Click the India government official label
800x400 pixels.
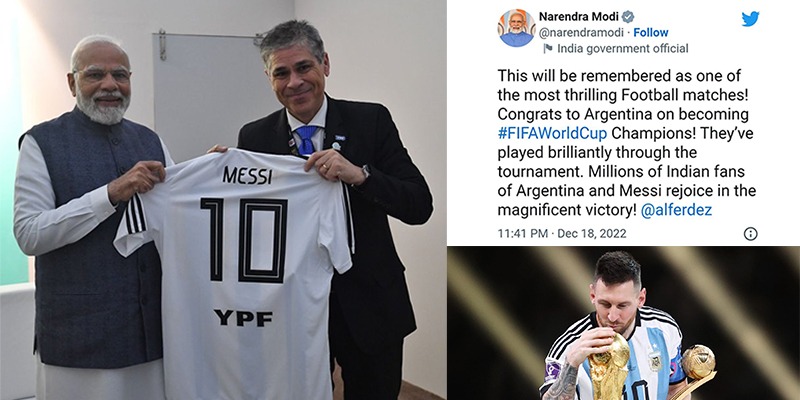click(622, 48)
